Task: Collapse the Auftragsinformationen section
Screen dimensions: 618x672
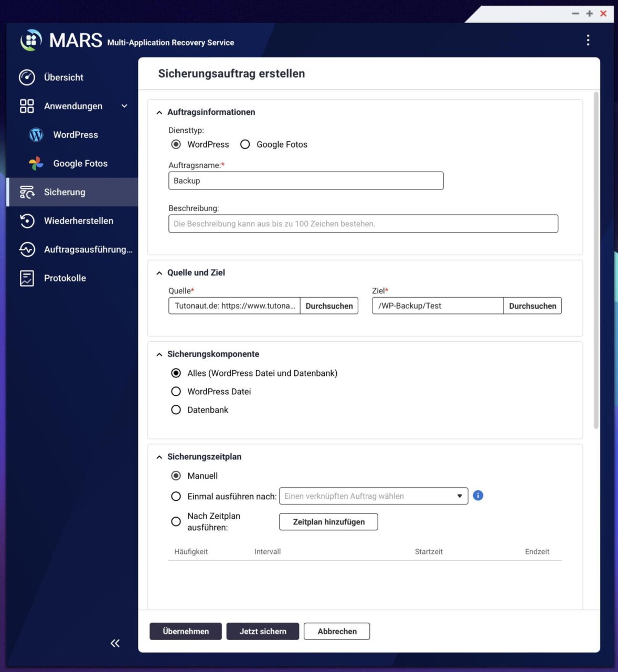Action: tap(159, 112)
